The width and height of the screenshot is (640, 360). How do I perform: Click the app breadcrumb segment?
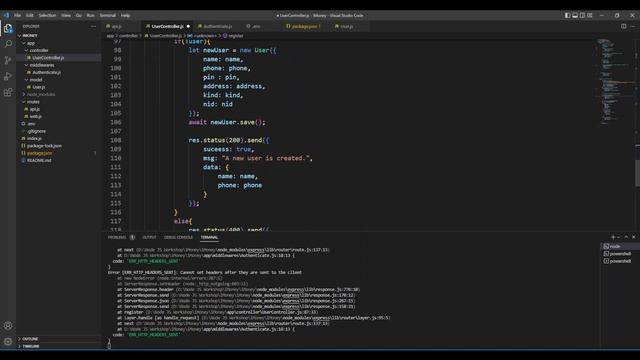pyautogui.click(x=110, y=36)
